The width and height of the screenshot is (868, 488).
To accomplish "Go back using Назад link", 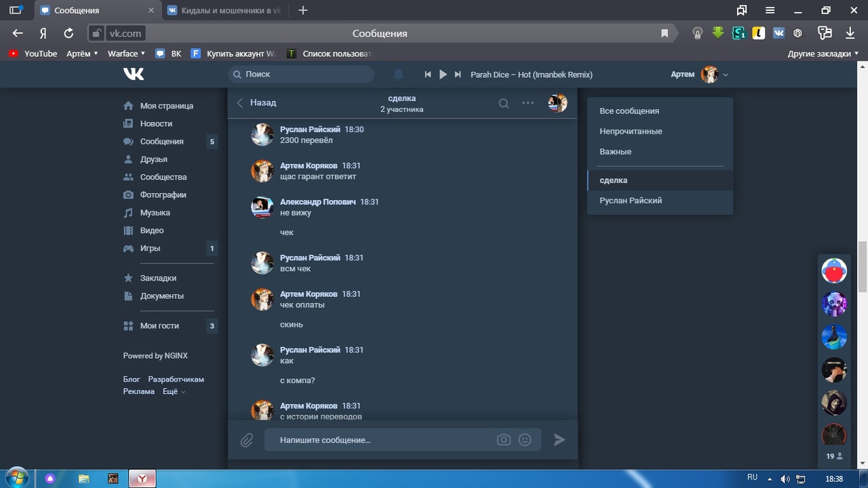I will click(256, 103).
